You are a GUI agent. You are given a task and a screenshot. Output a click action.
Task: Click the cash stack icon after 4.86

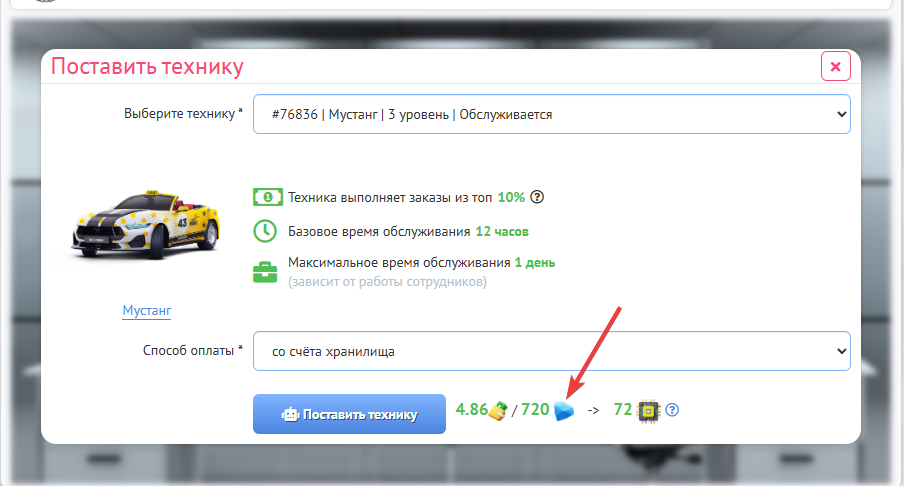click(498, 410)
